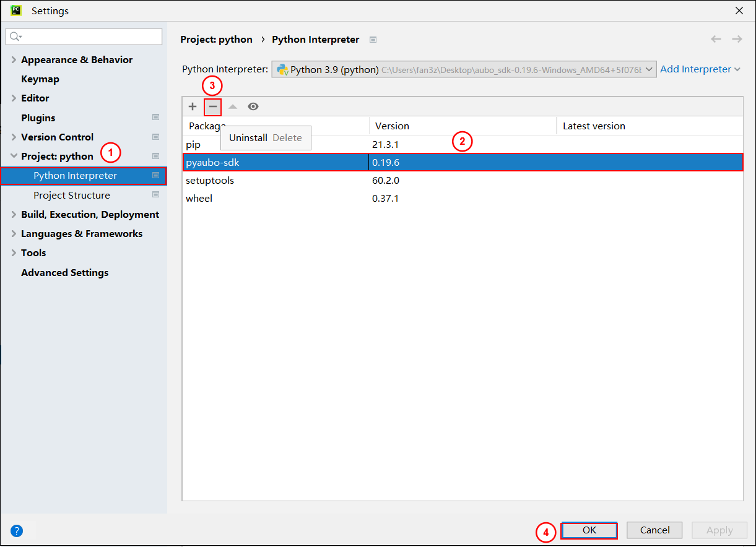Click the project-level icon beside Python Interpreter
756x547 pixels.
tap(156, 175)
